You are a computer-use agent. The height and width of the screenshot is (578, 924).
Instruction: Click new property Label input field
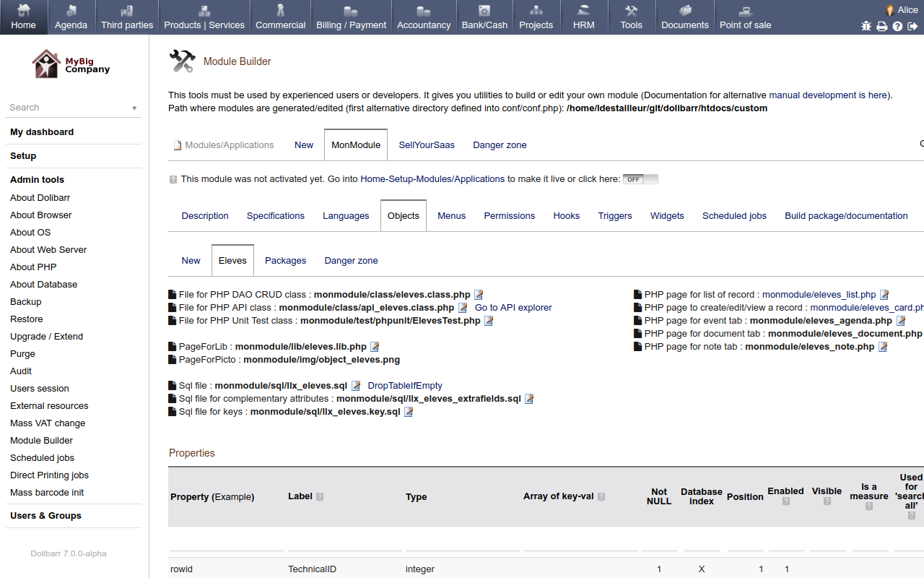[x=345, y=544]
